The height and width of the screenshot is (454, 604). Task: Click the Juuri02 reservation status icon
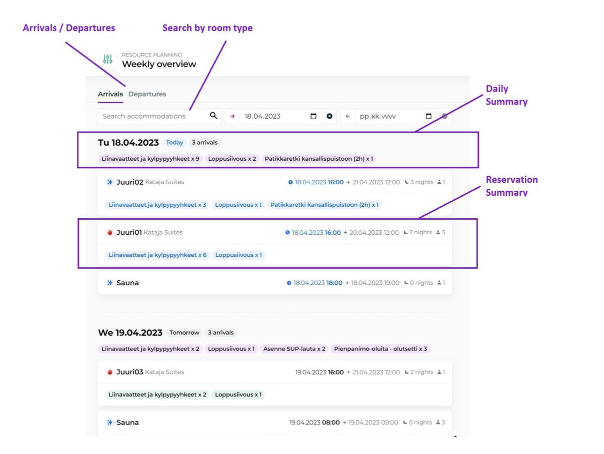109,183
